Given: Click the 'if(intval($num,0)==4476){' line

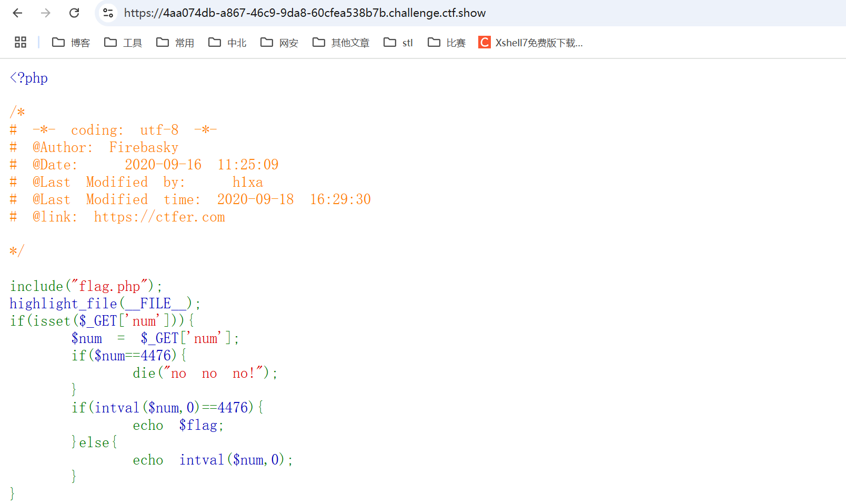Looking at the screenshot, I should (x=168, y=408).
